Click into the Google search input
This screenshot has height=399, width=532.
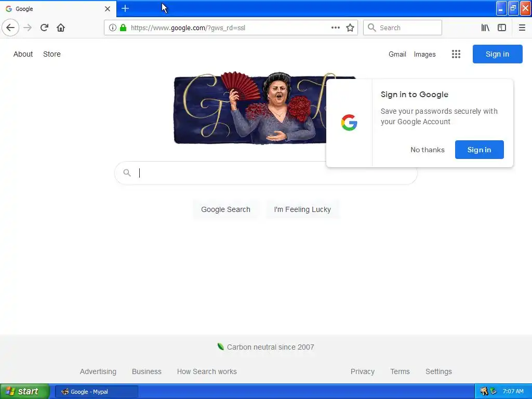265,173
